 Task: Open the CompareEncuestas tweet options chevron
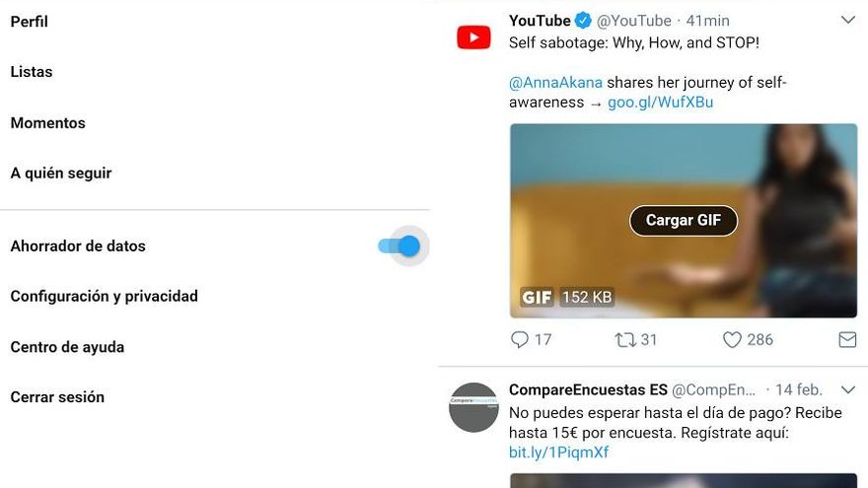pyautogui.click(x=847, y=389)
